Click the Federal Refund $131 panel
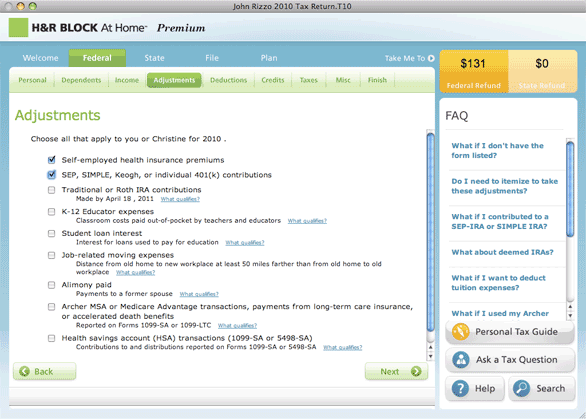Screen dimensions: 586x419 click(x=474, y=71)
